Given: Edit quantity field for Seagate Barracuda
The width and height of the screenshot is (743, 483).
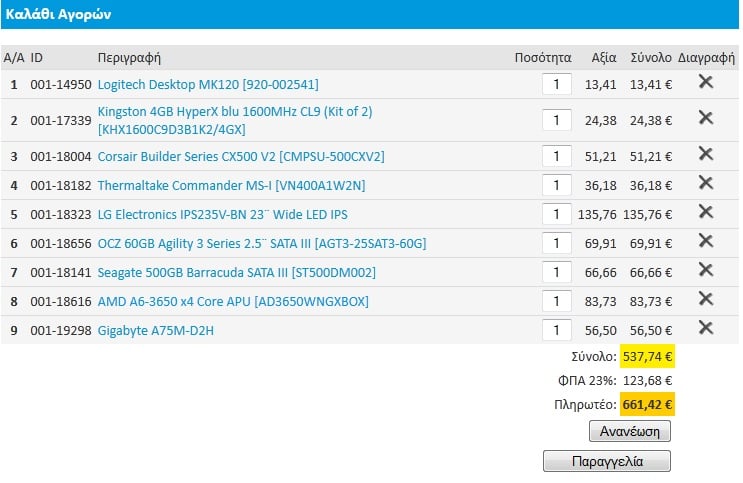Looking at the screenshot, I should (557, 273).
